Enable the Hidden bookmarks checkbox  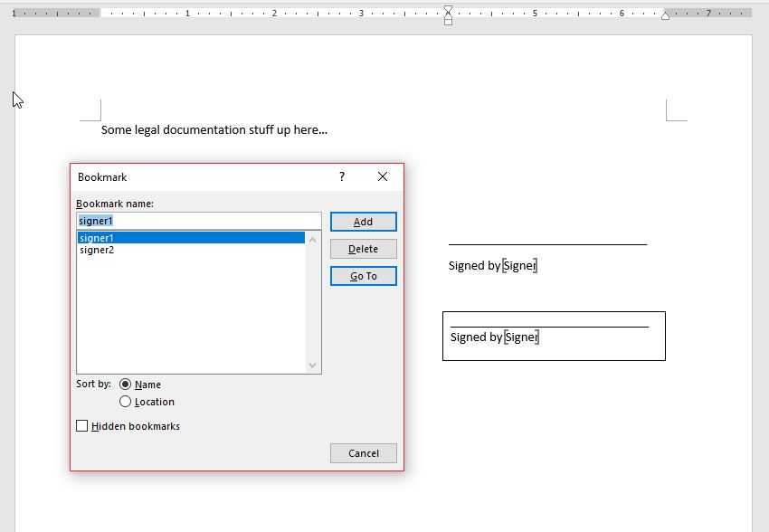point(82,426)
